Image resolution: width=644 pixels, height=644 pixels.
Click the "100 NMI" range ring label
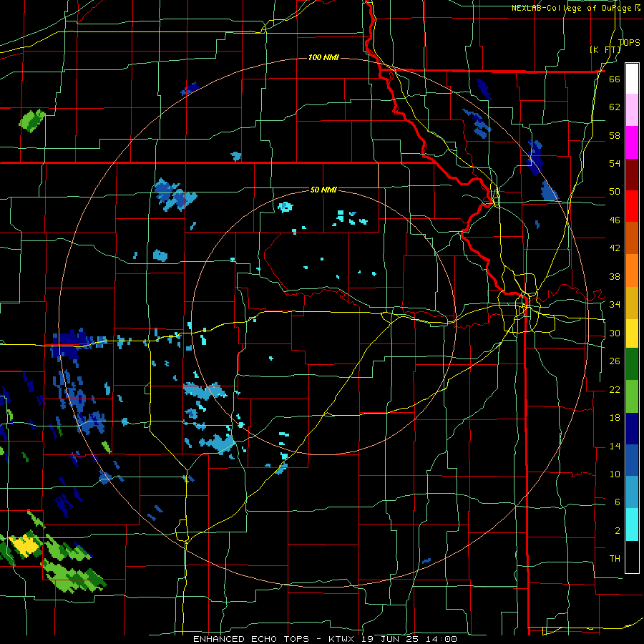(323, 57)
